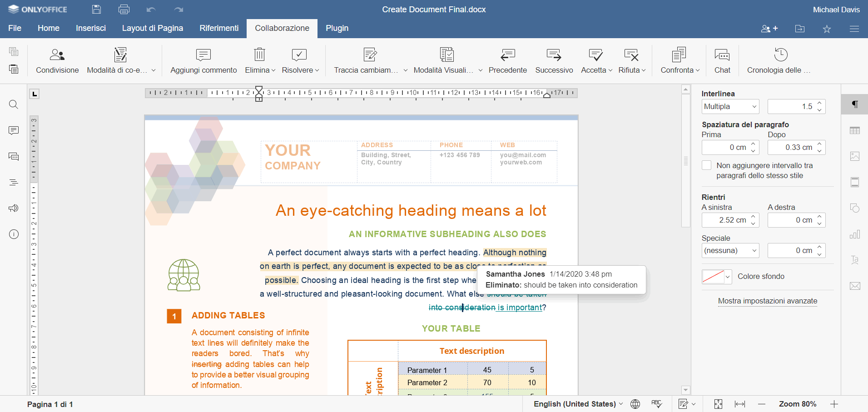868x412 pixels.
Task: Go to Precedente change
Action: tap(508, 61)
